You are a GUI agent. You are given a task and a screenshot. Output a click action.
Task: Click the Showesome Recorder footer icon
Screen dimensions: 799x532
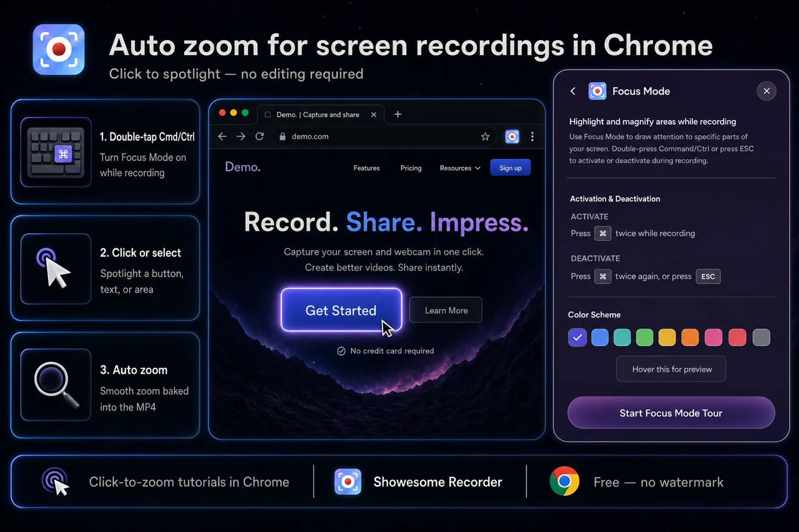pyautogui.click(x=348, y=482)
